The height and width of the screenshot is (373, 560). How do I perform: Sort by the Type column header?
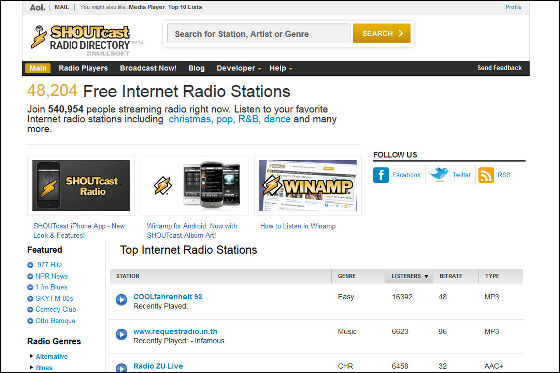tap(492, 276)
